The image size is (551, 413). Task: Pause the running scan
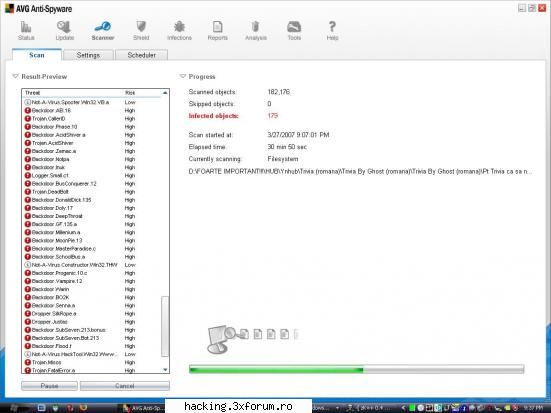tap(49, 386)
